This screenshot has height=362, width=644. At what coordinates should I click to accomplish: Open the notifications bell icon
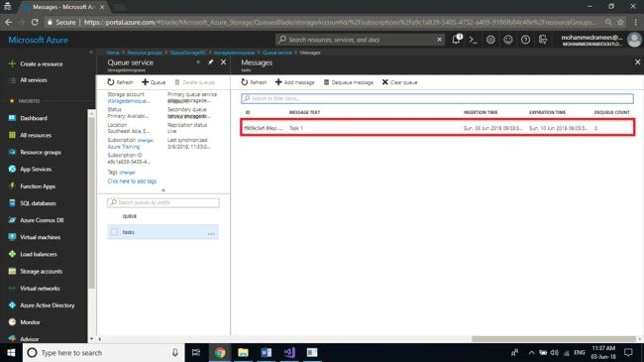pos(457,40)
